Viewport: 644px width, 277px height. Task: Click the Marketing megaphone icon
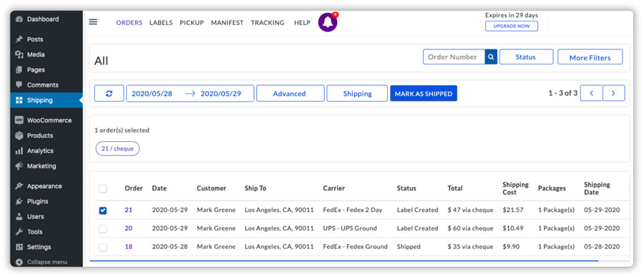[19, 166]
